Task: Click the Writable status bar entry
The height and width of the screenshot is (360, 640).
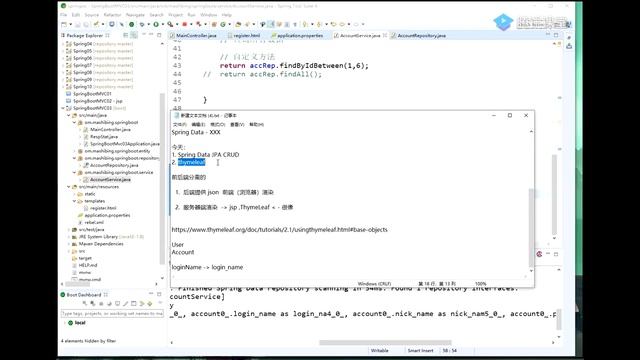Action: (x=380, y=351)
